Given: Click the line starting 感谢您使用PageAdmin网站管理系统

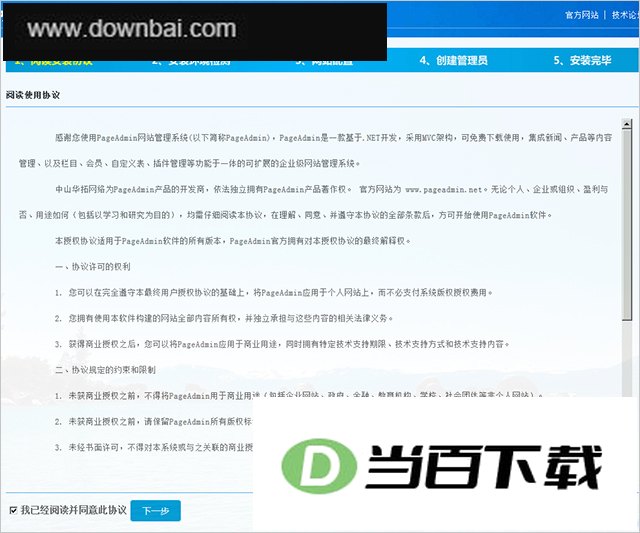Looking at the screenshot, I should pos(333,138).
